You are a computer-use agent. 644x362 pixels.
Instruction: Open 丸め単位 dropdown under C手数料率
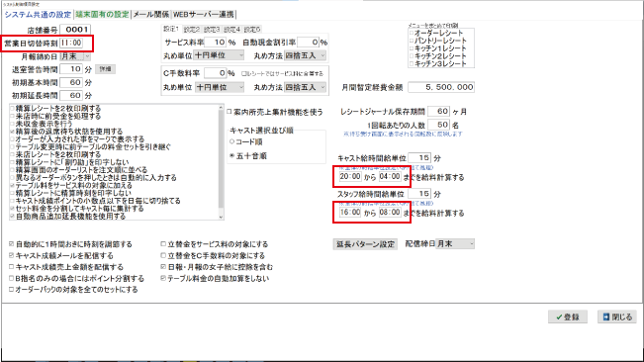point(219,87)
